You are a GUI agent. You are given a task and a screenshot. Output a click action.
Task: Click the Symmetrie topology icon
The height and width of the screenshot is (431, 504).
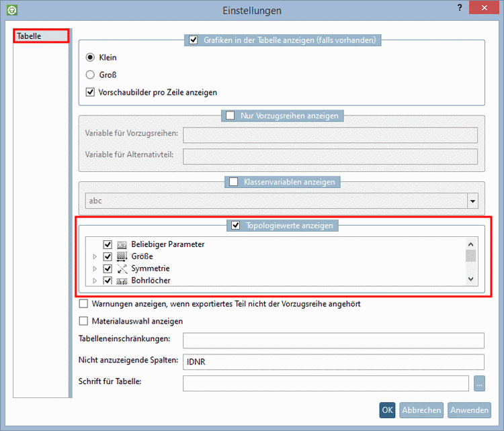[122, 269]
